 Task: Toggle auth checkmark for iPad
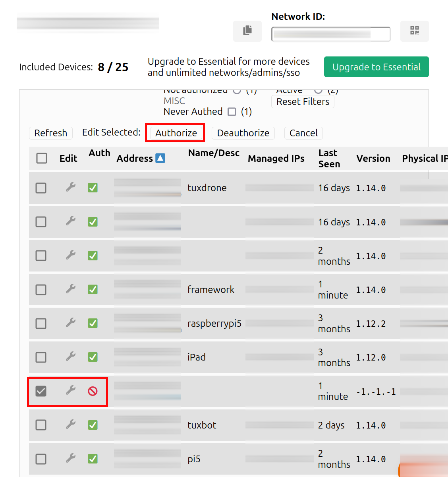(x=93, y=357)
